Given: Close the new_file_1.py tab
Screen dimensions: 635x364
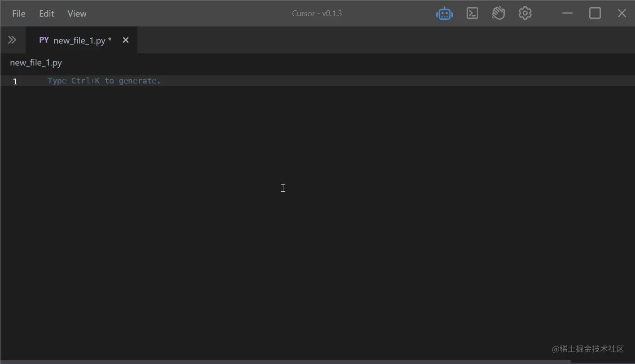Looking at the screenshot, I should (125, 40).
